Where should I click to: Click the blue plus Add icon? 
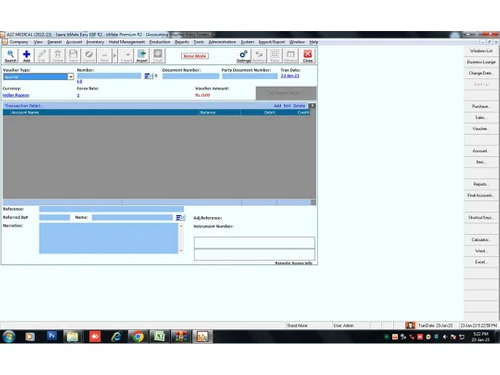pos(26,56)
